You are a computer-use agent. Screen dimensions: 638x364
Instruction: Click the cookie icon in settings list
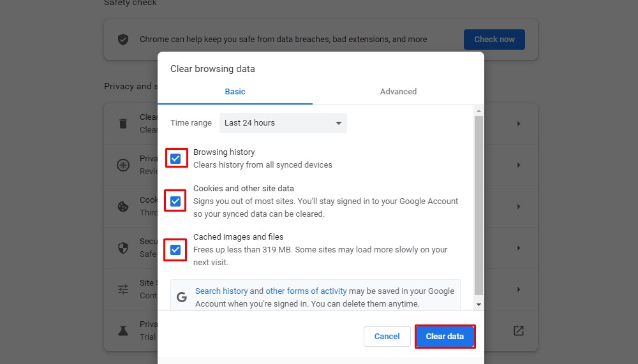pyautogui.click(x=123, y=207)
